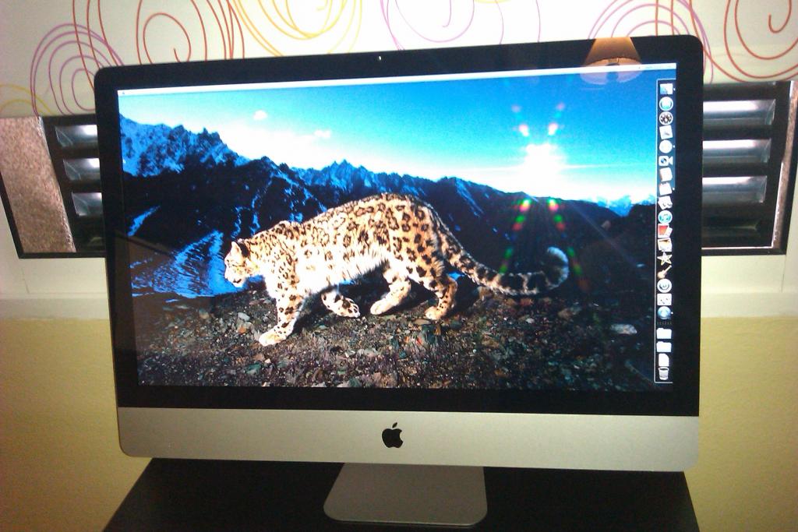Launch Photo Booth from the Dock

tap(666, 231)
